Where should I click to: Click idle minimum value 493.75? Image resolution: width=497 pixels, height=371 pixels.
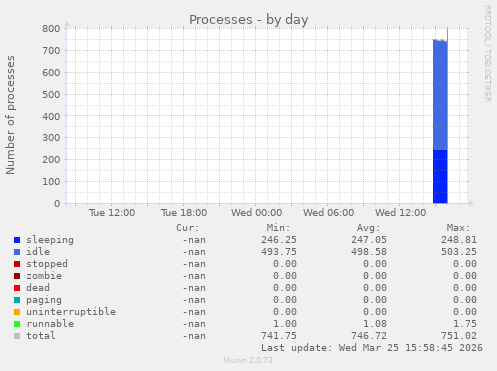[279, 252]
